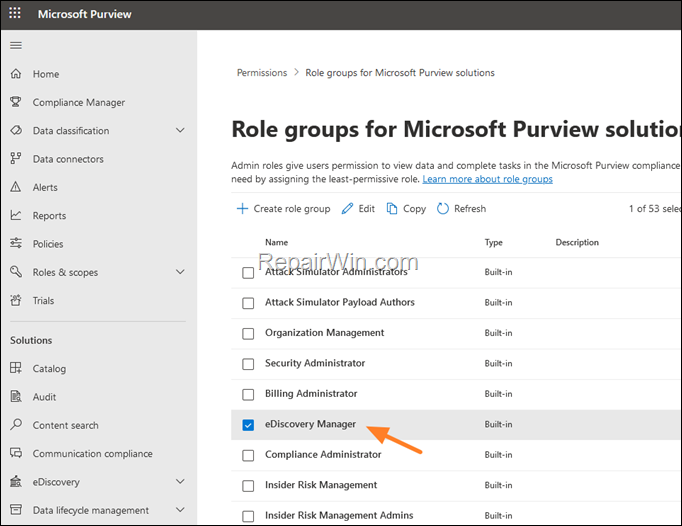
Task: Click the Compliance Manager trophy icon
Action: [16, 102]
